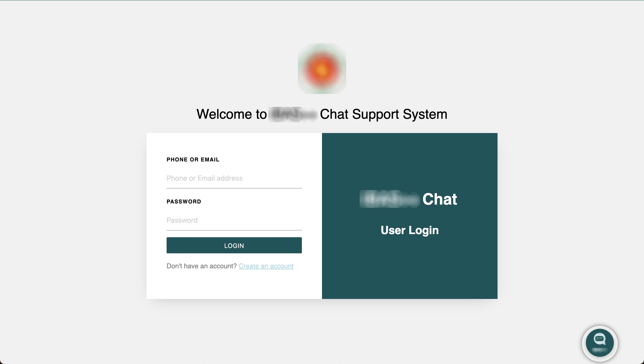Click the blurred circular logo above heading

(x=322, y=69)
